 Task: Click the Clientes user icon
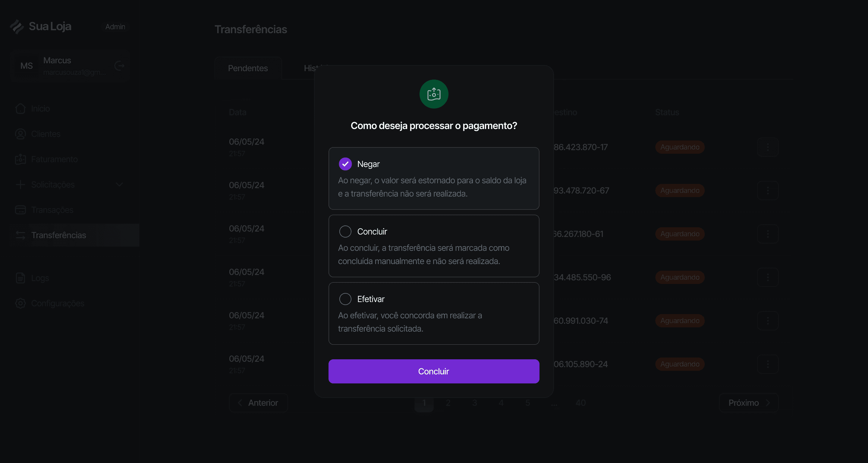[20, 134]
